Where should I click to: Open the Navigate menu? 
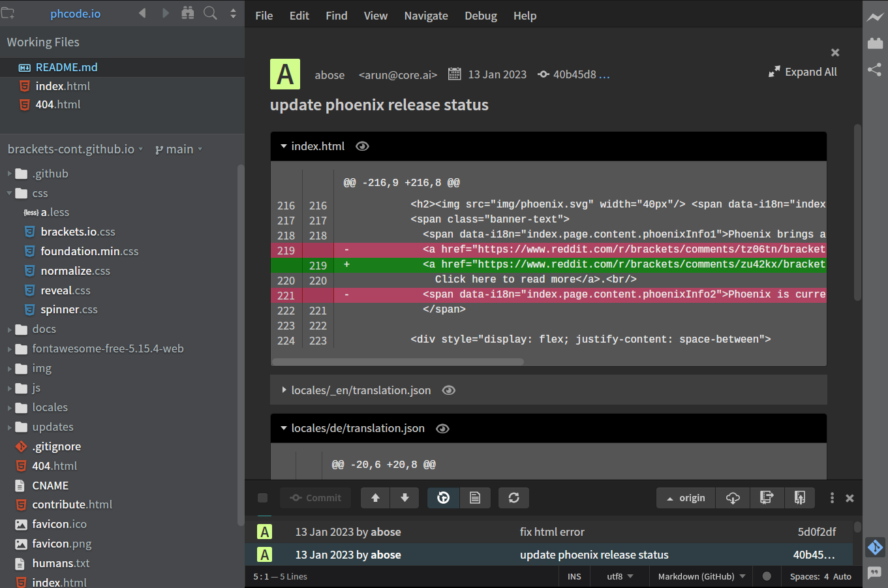[x=425, y=16]
